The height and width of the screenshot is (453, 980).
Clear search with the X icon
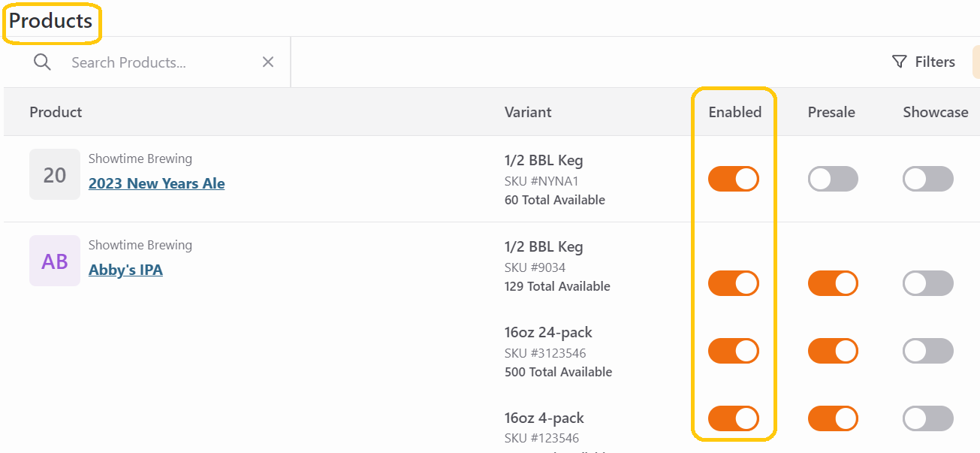(267, 62)
